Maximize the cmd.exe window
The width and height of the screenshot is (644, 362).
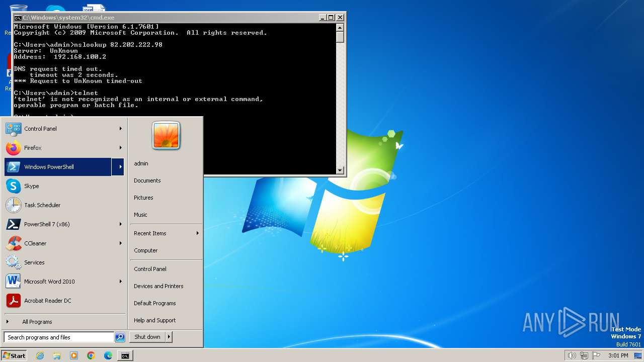331,18
